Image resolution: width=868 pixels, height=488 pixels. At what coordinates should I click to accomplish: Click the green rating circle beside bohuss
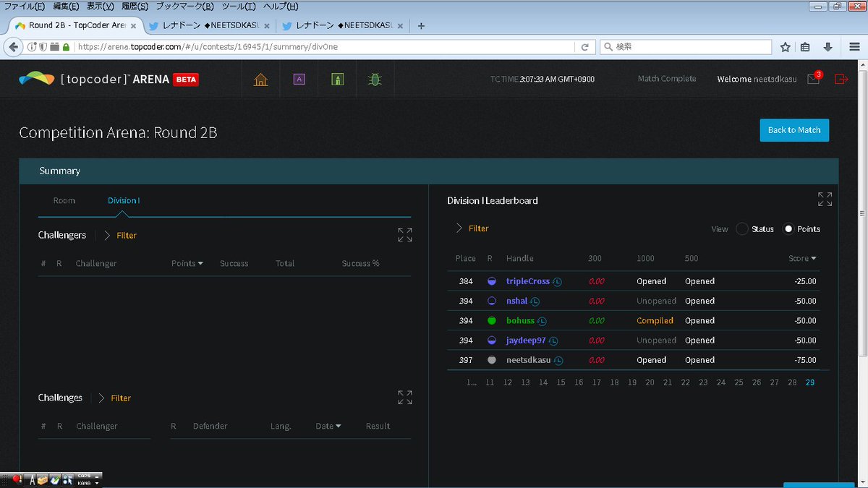[491, 321]
